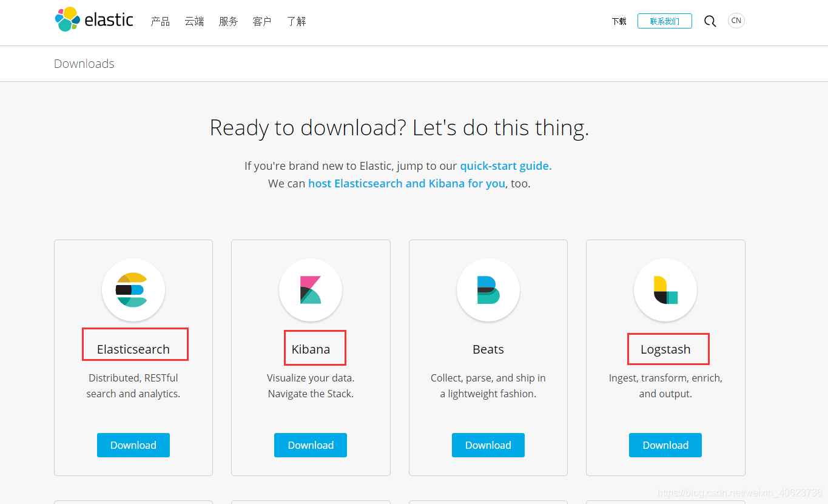Click the Kibana card title
This screenshot has width=828, height=504.
point(311,349)
